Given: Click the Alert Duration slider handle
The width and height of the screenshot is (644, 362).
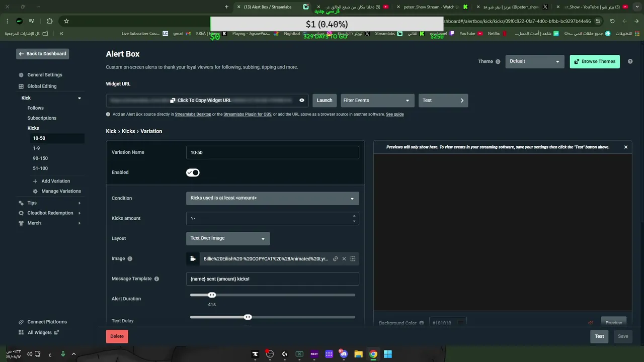Looking at the screenshot, I should [x=212, y=295].
